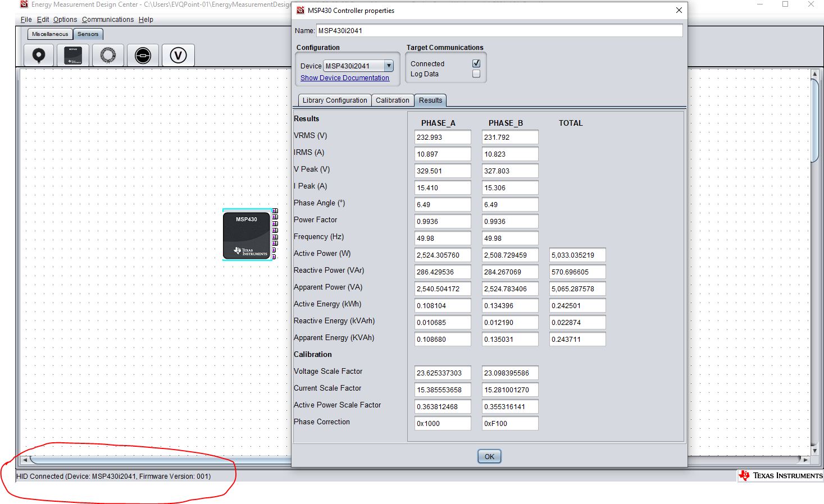824x504 pixels.
Task: Click the Show Device Documentation link
Action: (345, 77)
